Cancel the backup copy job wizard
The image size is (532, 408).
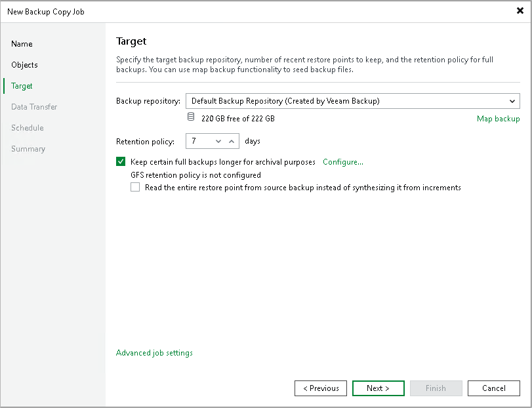(494, 388)
